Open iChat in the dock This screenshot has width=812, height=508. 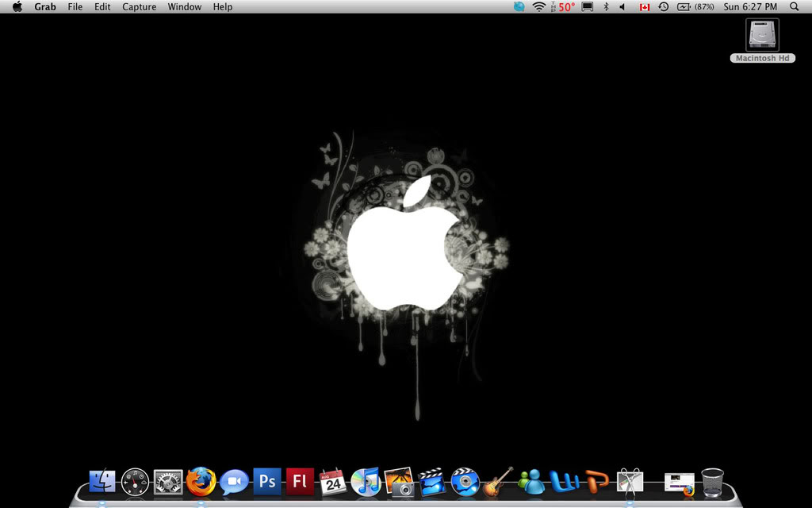coord(234,482)
